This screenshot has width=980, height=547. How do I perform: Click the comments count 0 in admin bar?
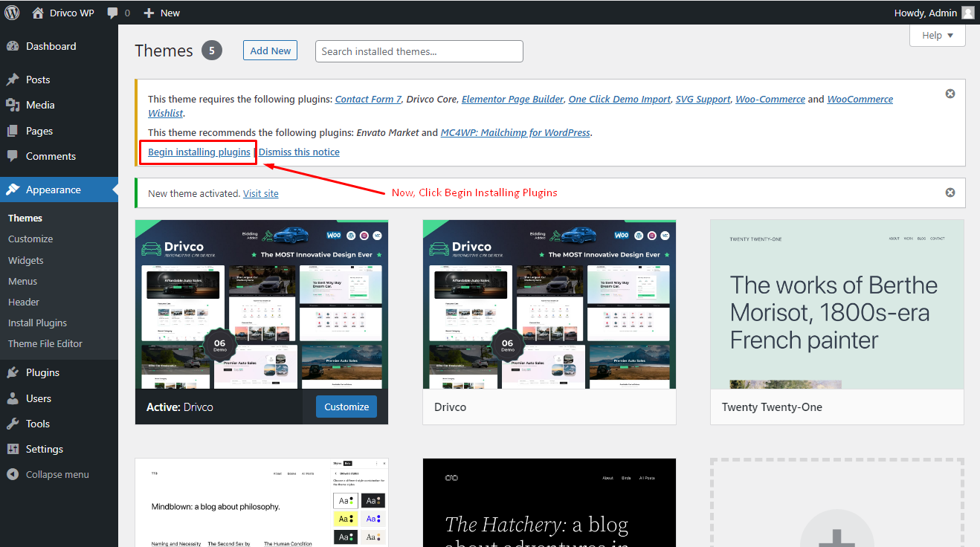(127, 13)
